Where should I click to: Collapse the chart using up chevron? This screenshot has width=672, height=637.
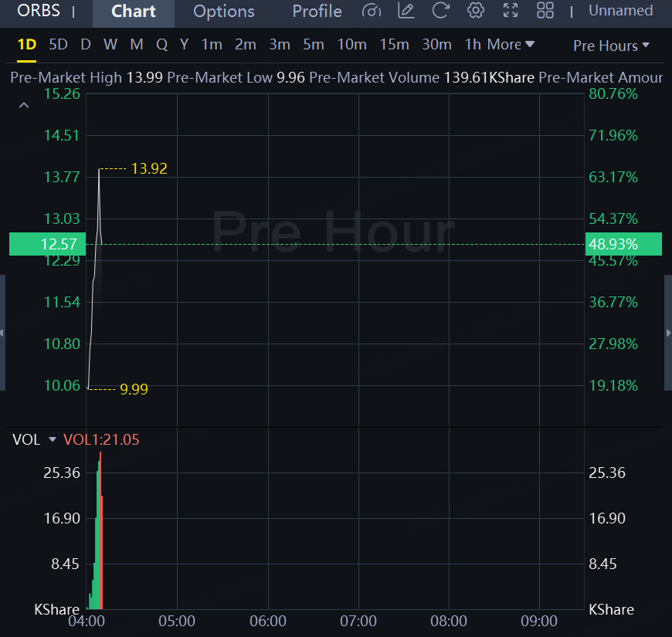point(24,105)
